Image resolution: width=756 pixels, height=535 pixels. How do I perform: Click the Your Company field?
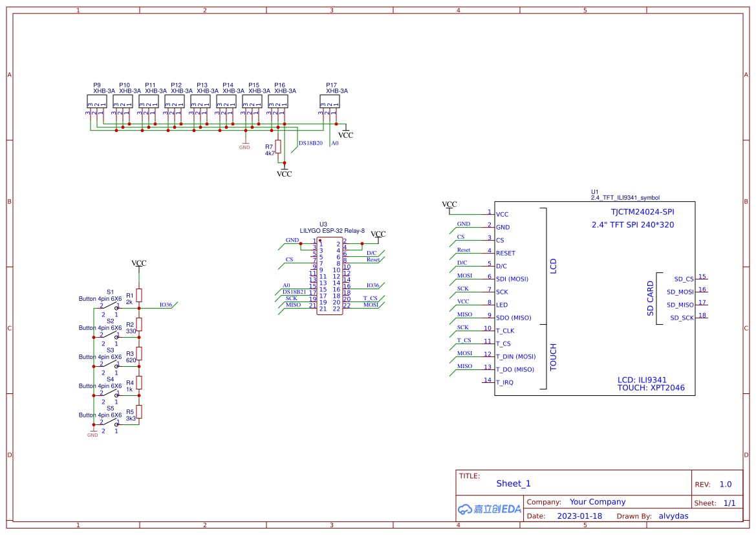tap(596, 501)
